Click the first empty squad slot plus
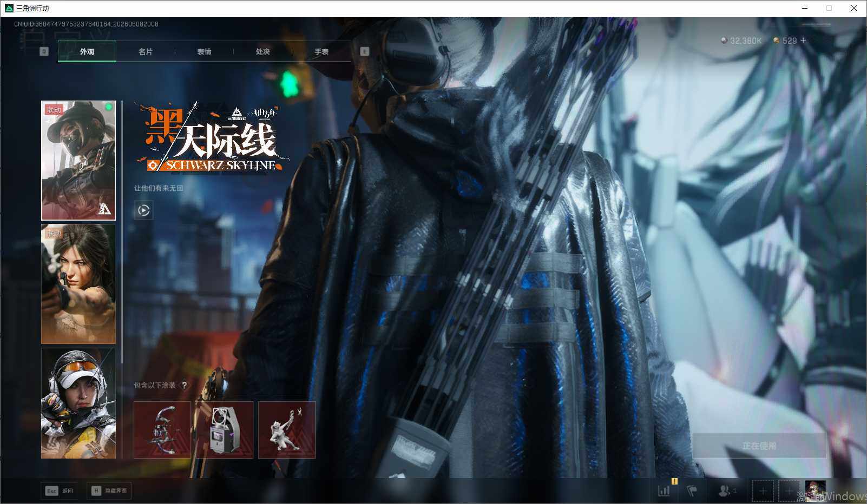The image size is (867, 504). pos(763,491)
